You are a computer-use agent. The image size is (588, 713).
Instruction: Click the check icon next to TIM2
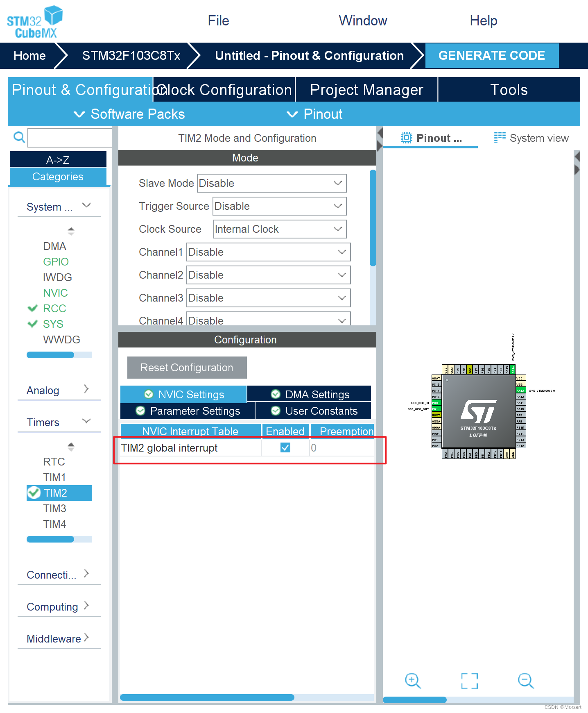[34, 493]
